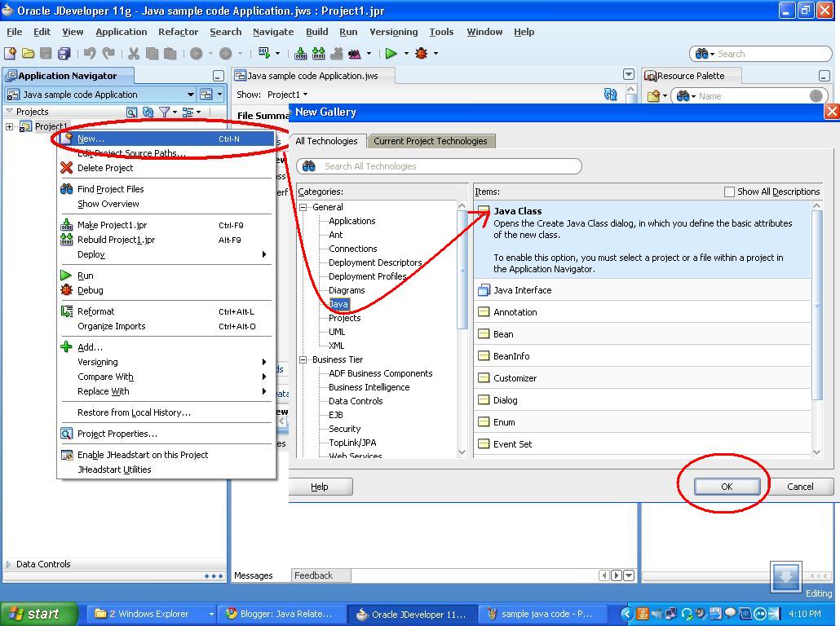Screen dimensions: 840x626
Task: Click the SQL worksheet toolbar icon
Action: point(264,52)
